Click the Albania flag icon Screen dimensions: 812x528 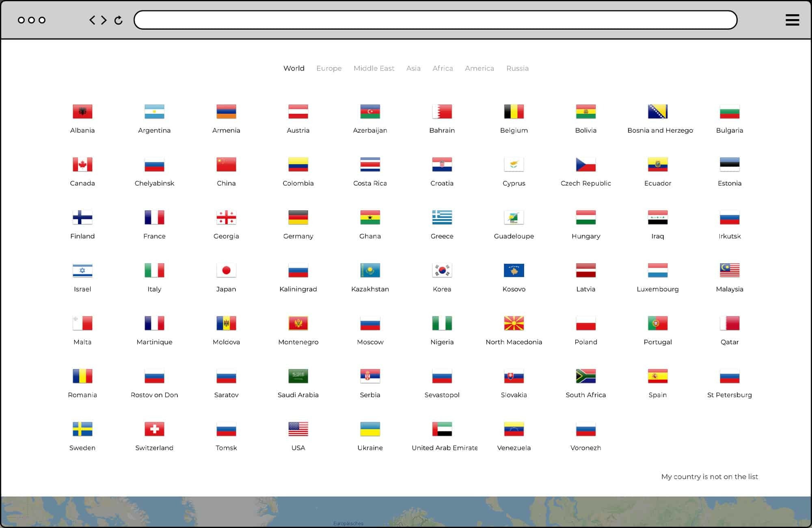(x=82, y=112)
